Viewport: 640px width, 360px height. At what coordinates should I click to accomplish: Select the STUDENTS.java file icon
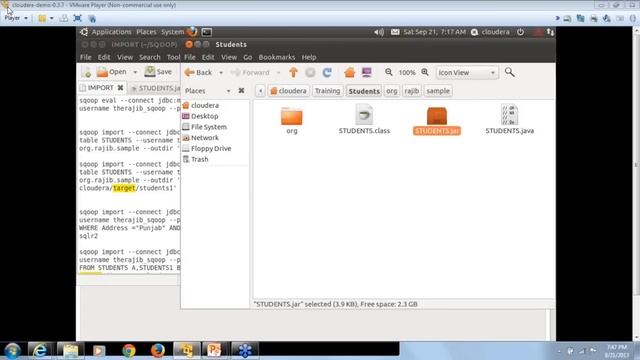(x=509, y=114)
